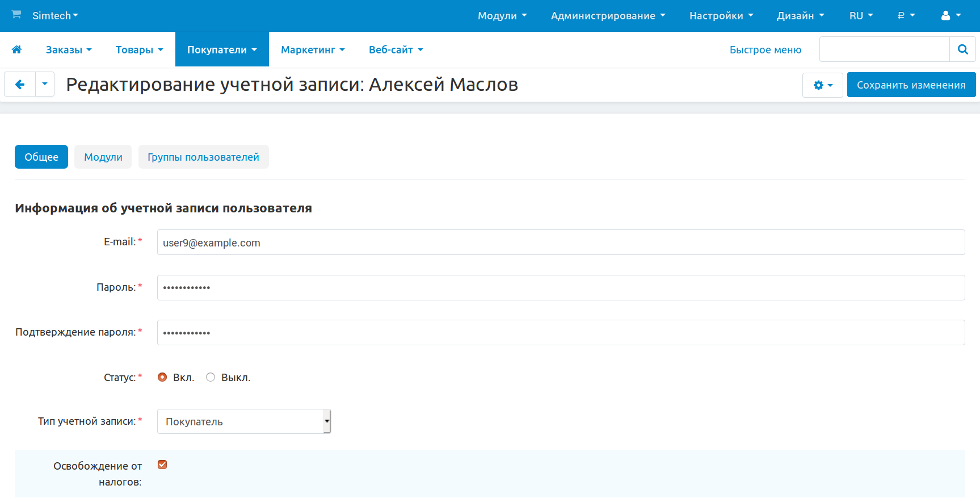Open the Маркетинг menu

pyautogui.click(x=313, y=50)
